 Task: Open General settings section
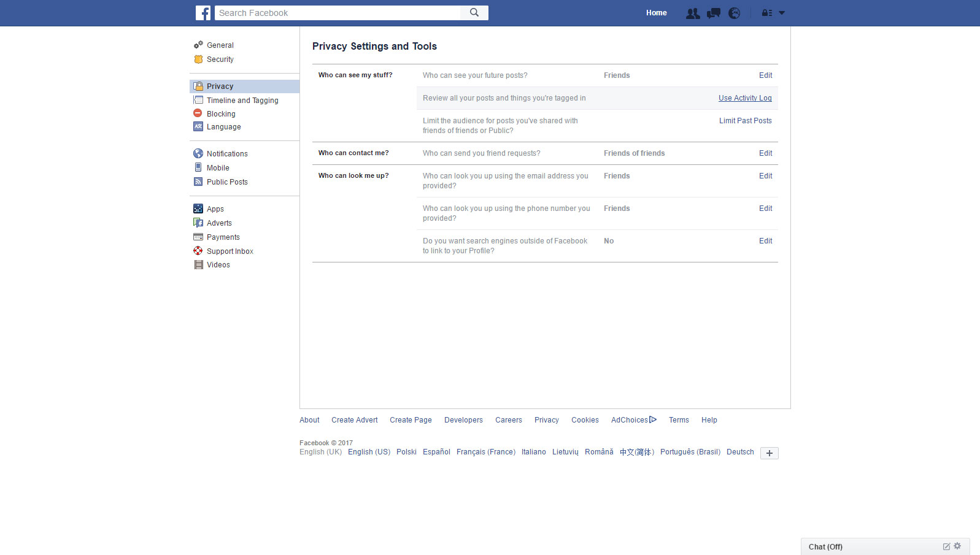point(220,45)
